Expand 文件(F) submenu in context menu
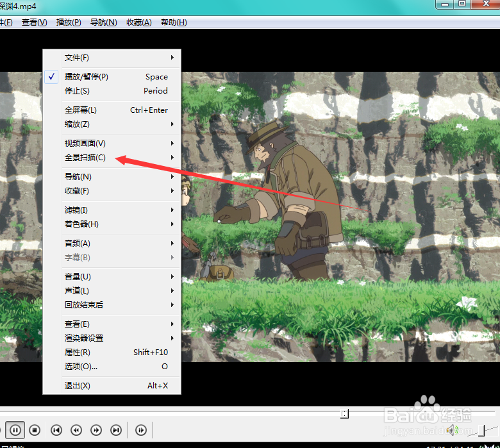Viewport: 500px width, 448px height. (112, 58)
